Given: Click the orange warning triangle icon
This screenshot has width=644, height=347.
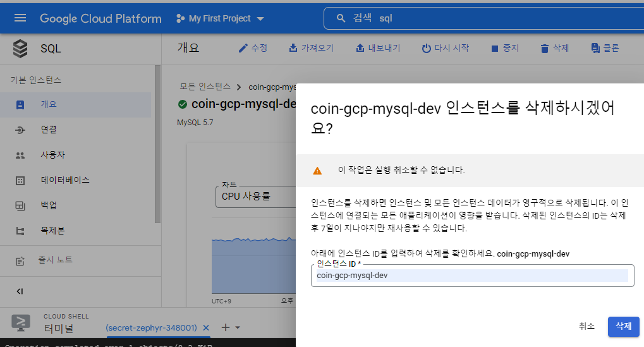Looking at the screenshot, I should [x=317, y=171].
